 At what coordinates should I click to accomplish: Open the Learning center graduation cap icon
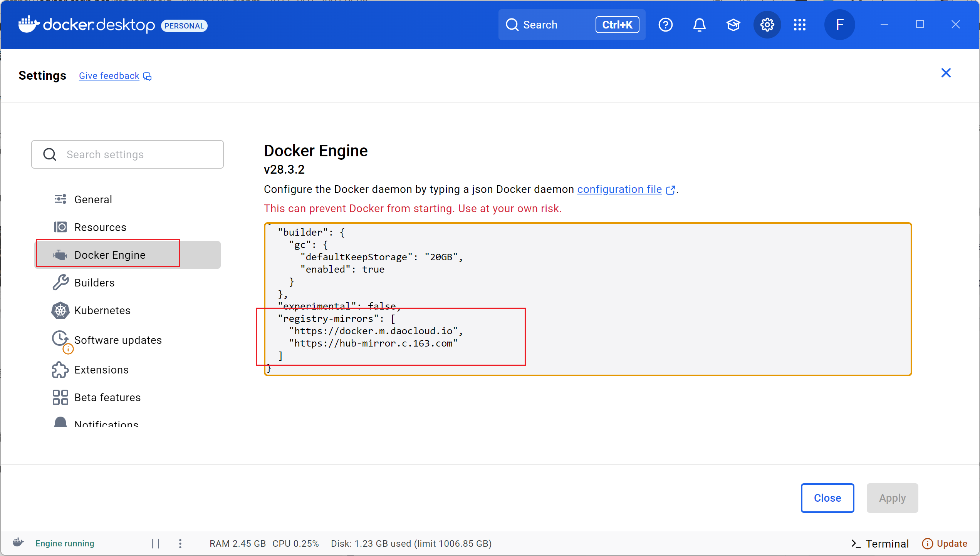pos(733,25)
